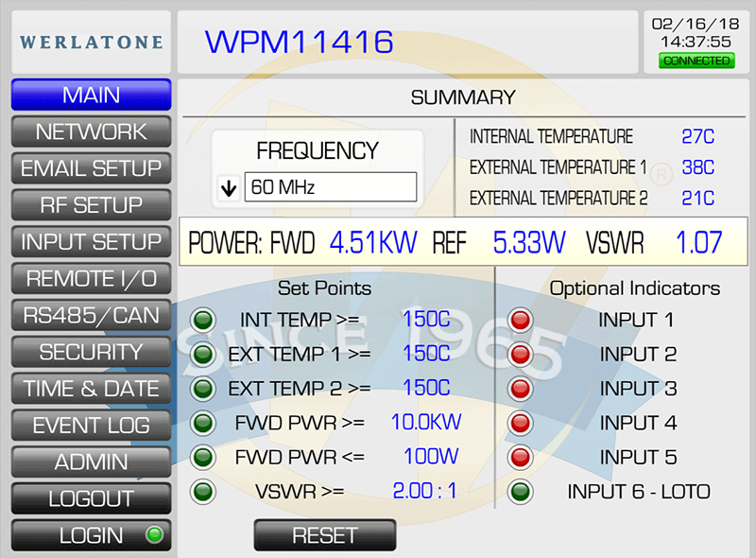Click the VSWR reading 1.07
This screenshot has width=756, height=558.
[x=698, y=242]
